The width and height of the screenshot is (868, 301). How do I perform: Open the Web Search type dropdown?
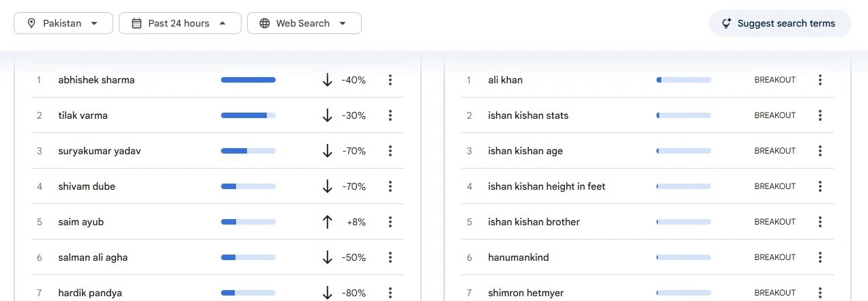304,23
